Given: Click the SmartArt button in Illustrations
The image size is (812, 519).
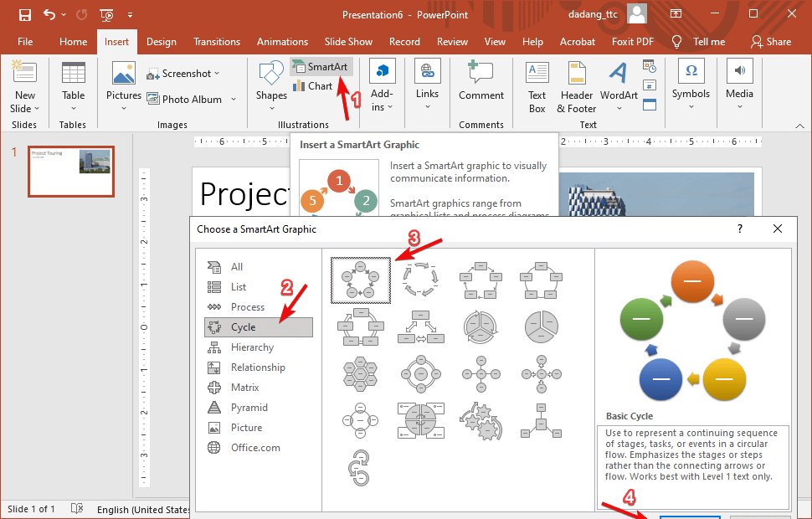Looking at the screenshot, I should [321, 66].
